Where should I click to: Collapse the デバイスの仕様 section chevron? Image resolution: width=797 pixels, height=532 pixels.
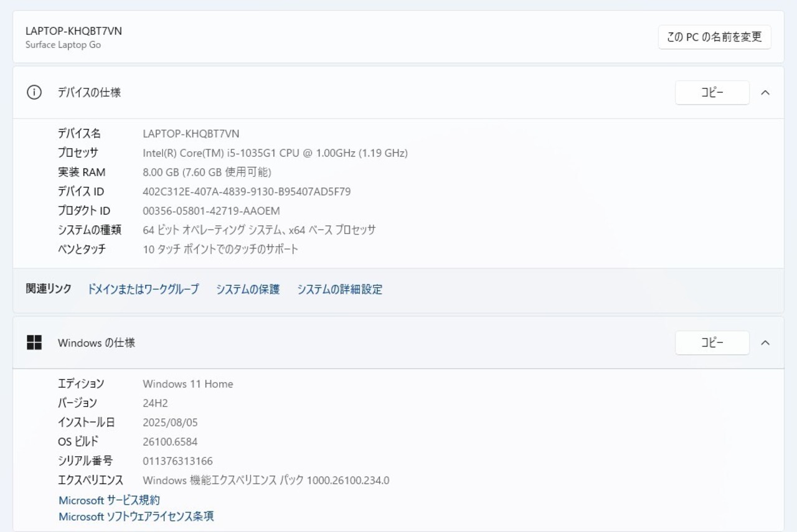click(x=765, y=93)
